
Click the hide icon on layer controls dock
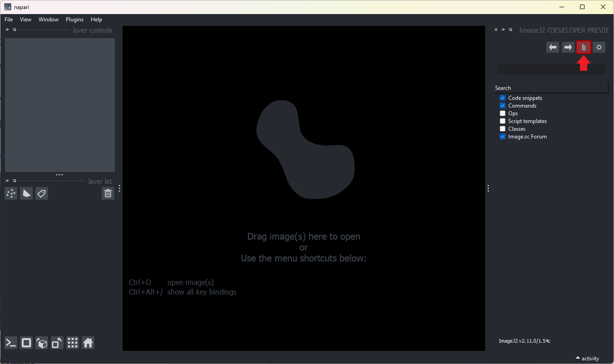7,30
